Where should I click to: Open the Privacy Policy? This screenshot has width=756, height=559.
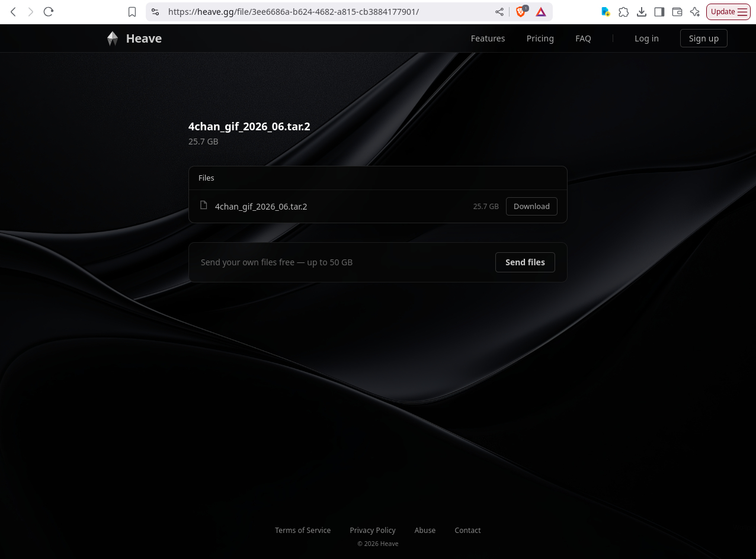[373, 531]
